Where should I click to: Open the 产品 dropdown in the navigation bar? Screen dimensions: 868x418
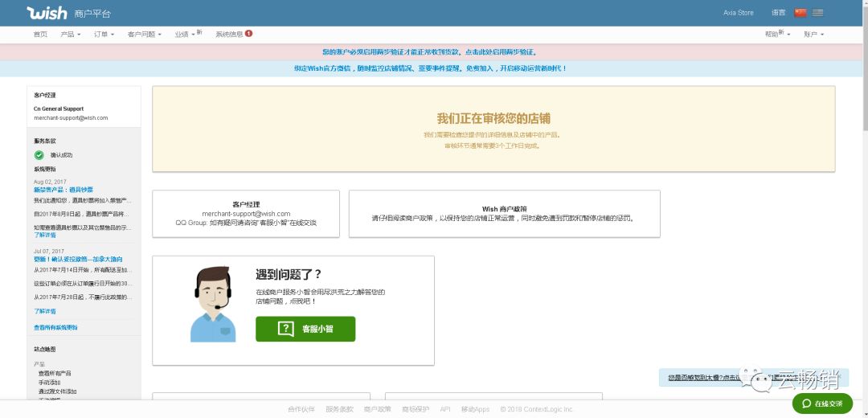click(x=70, y=35)
